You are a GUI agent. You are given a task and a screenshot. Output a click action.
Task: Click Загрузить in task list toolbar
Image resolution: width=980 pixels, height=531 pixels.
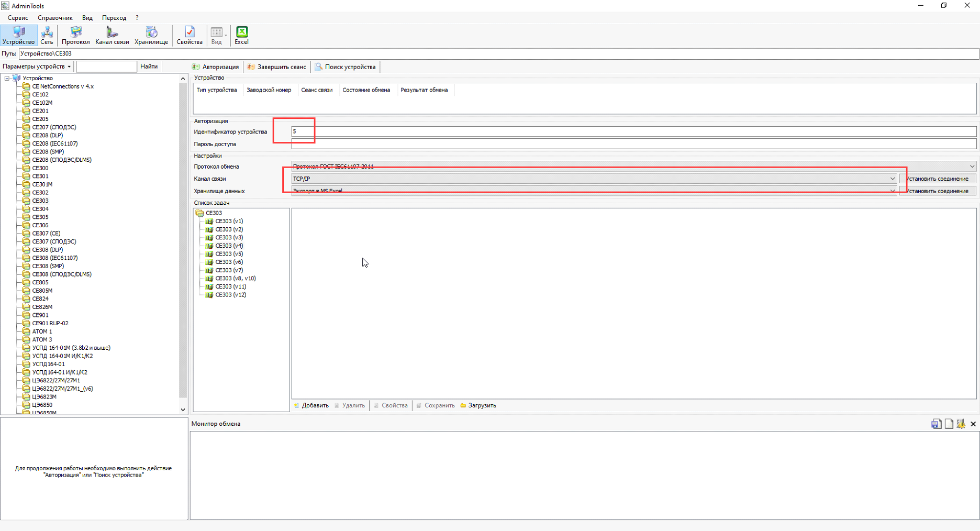(x=478, y=405)
